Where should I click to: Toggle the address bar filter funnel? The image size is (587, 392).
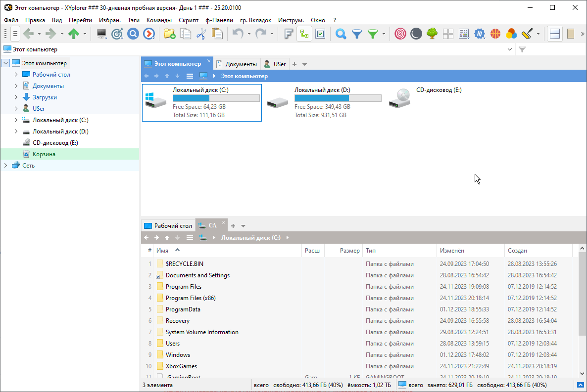click(522, 49)
